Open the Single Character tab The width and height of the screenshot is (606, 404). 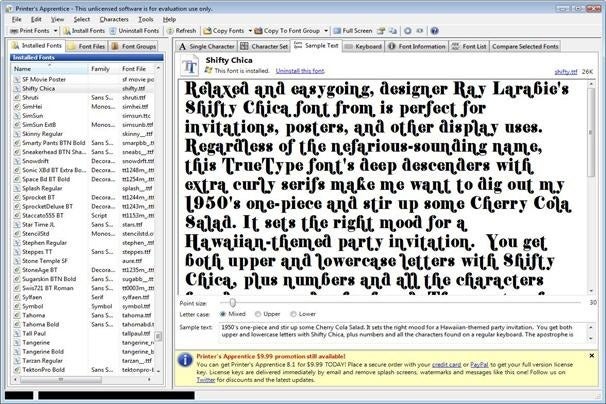[207, 46]
